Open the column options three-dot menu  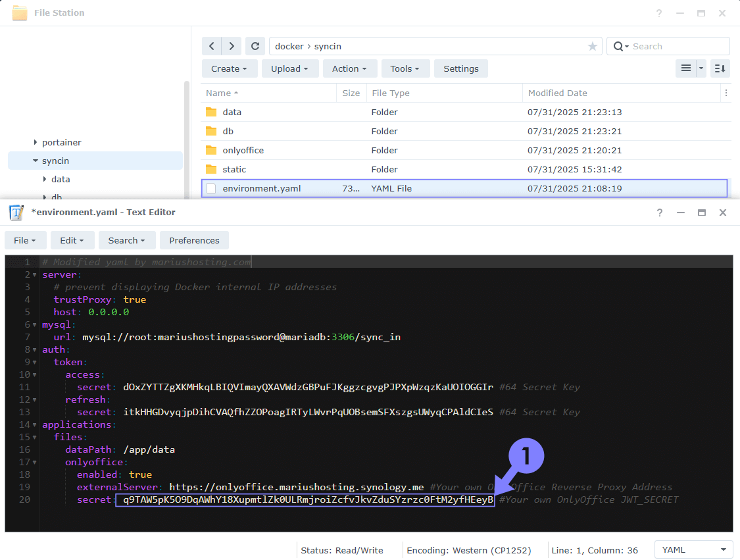coord(726,93)
